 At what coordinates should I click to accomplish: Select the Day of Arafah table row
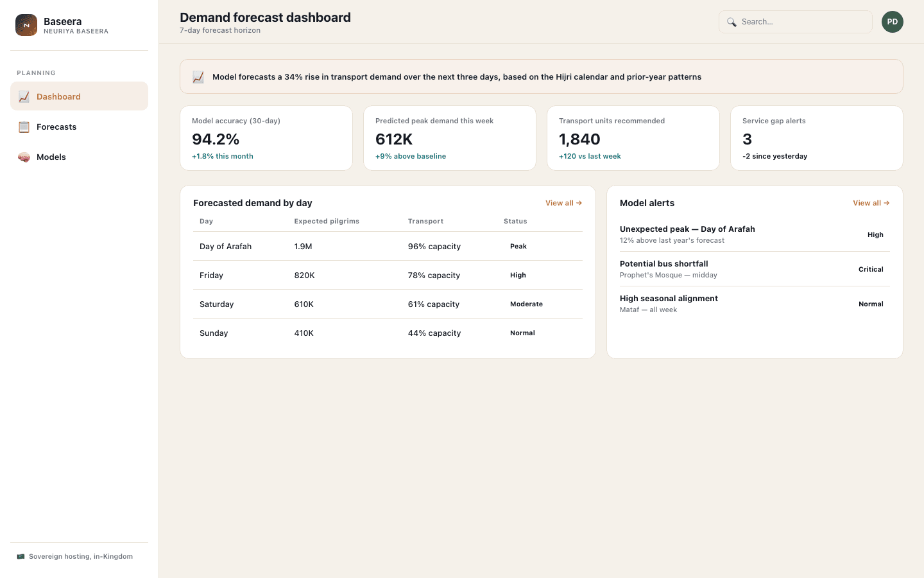(388, 246)
